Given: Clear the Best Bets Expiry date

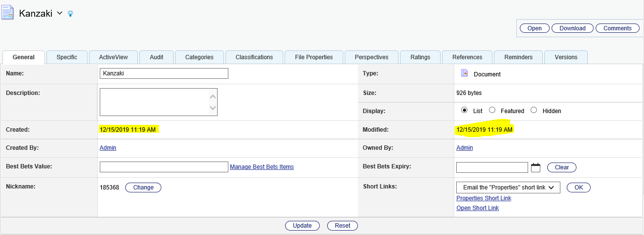Looking at the screenshot, I should click(561, 167).
